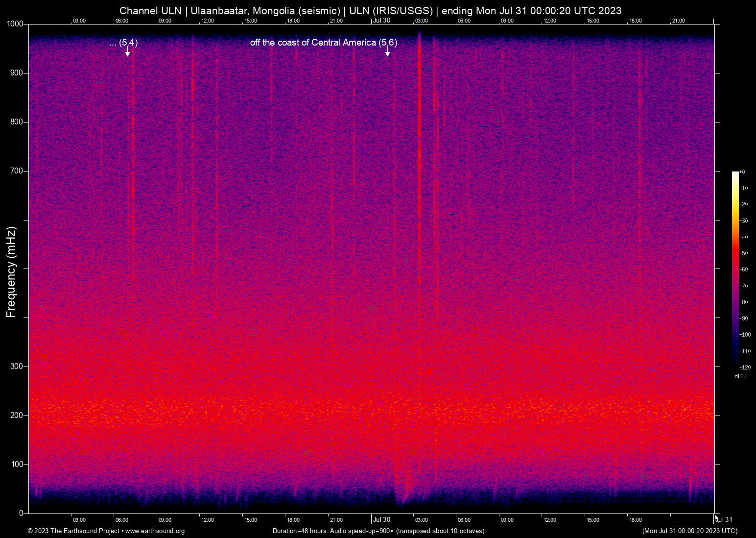The width and height of the screenshot is (756, 538).
Task: Select the 700 frequency axis label
Action: coord(17,171)
